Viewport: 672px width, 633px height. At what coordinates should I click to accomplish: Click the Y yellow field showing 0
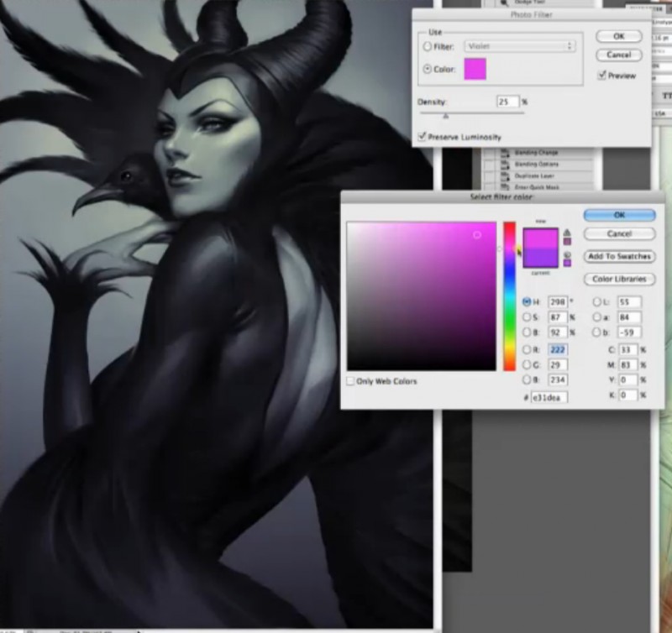tap(627, 380)
